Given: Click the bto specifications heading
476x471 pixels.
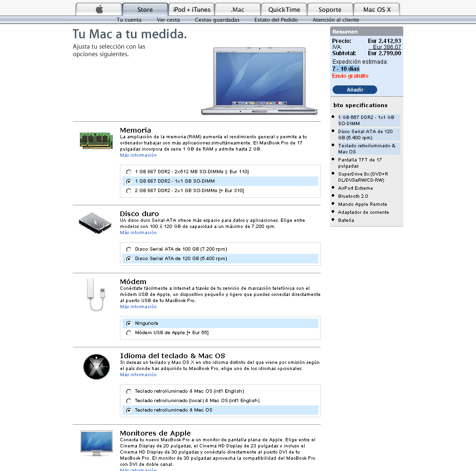Looking at the screenshot, I should 360,105.
